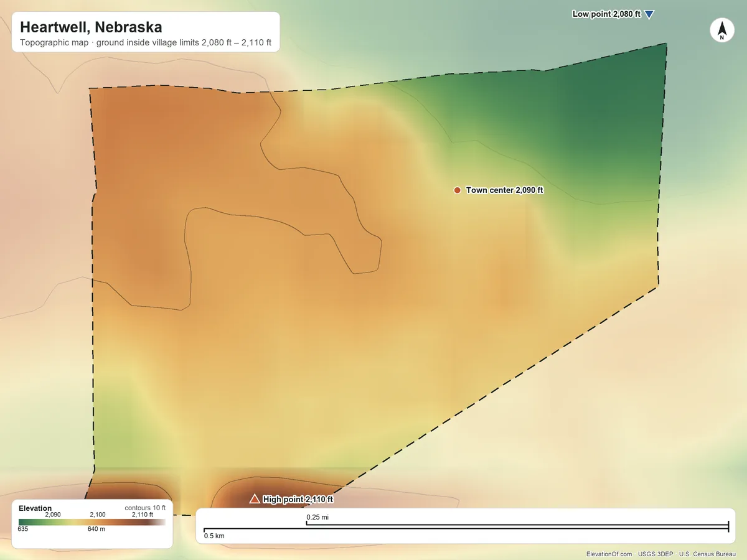Click the '635' metric legend label
Viewport: 747px width, 560px height.
[23, 530]
